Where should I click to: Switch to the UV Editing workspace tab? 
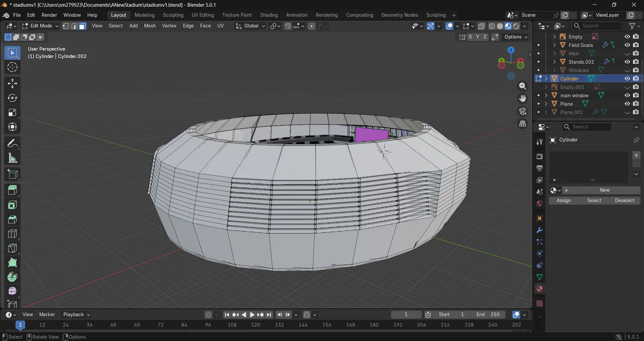click(x=202, y=15)
